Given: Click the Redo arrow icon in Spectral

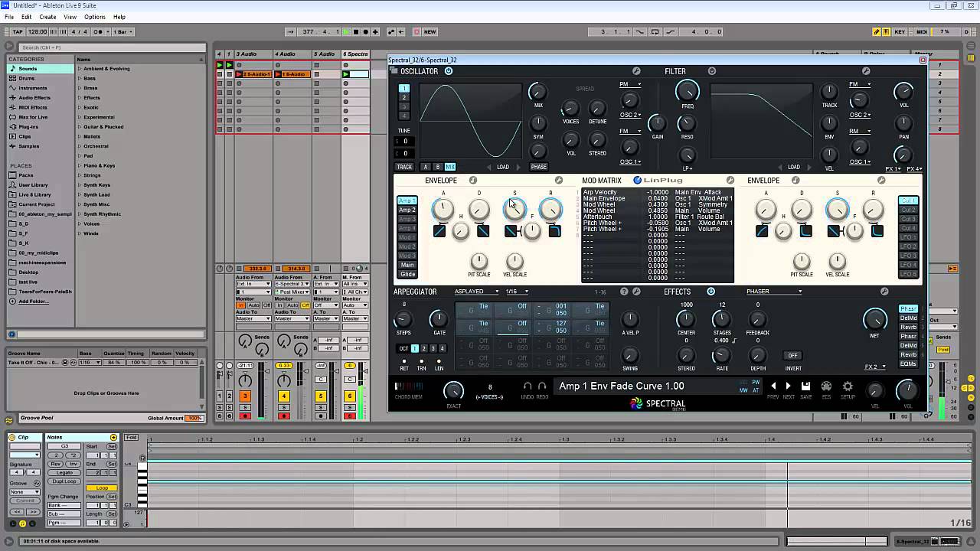Looking at the screenshot, I should [x=543, y=386].
